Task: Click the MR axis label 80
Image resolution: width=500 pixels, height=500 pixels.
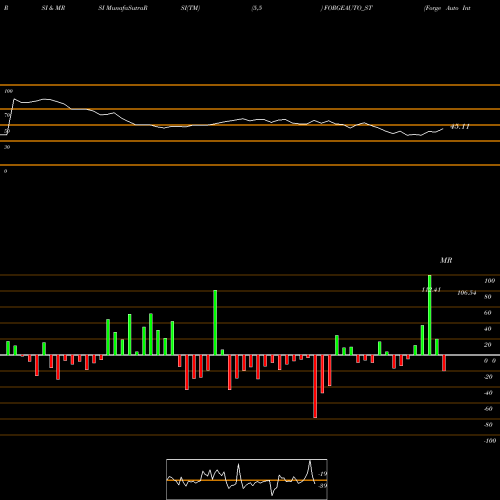Action: (488, 297)
